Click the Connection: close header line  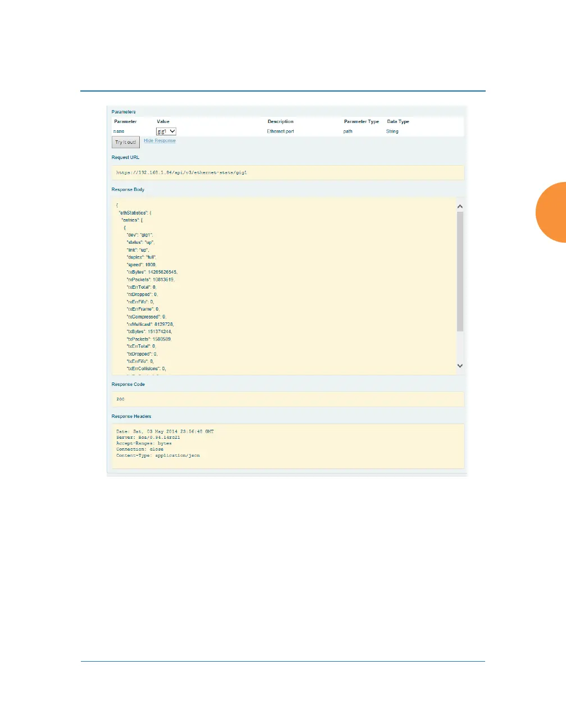[140, 449]
